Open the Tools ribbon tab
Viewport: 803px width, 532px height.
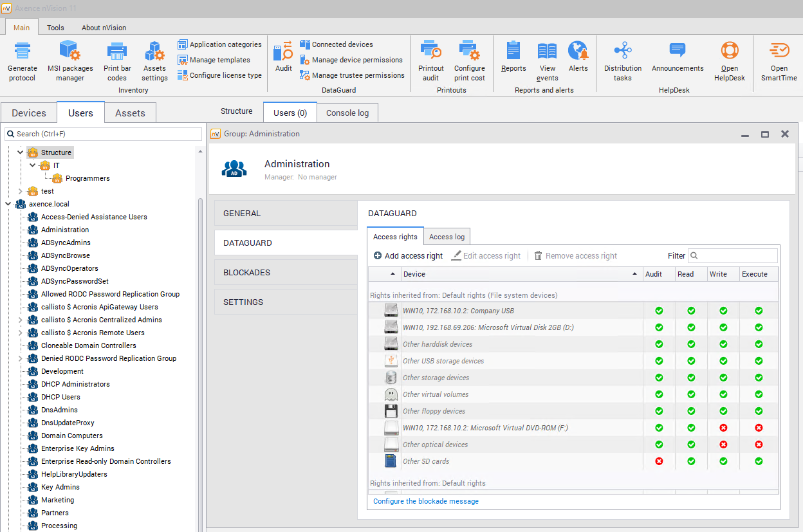pos(55,28)
